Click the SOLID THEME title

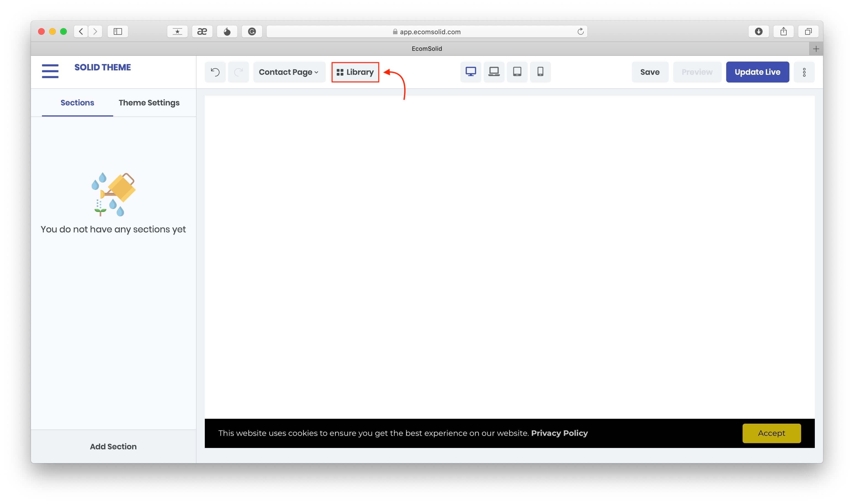click(x=103, y=67)
